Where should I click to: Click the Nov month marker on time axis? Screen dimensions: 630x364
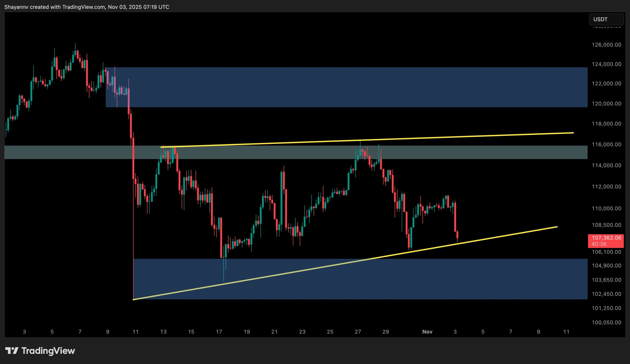(427, 332)
